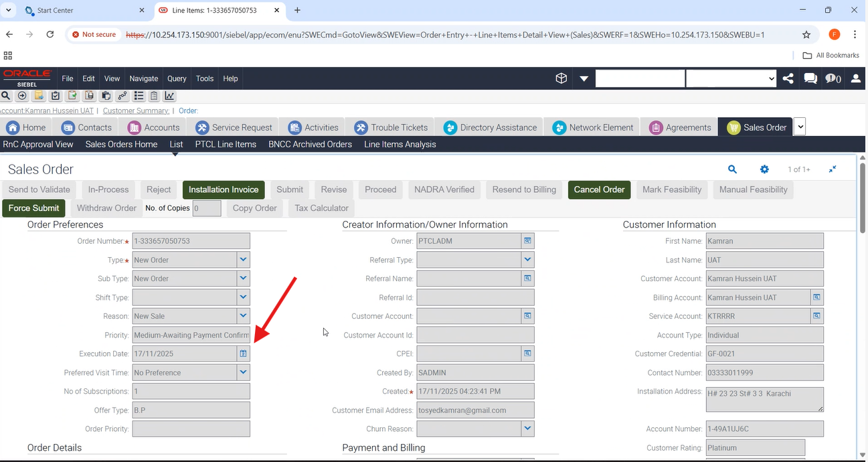This screenshot has width=868, height=462.
Task: Open the Execution Date calendar picker
Action: (244, 354)
